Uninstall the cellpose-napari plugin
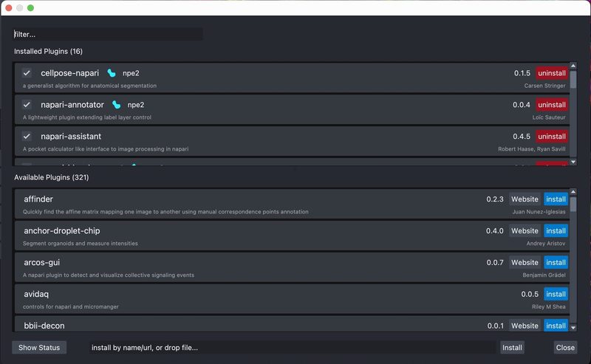 pos(551,73)
